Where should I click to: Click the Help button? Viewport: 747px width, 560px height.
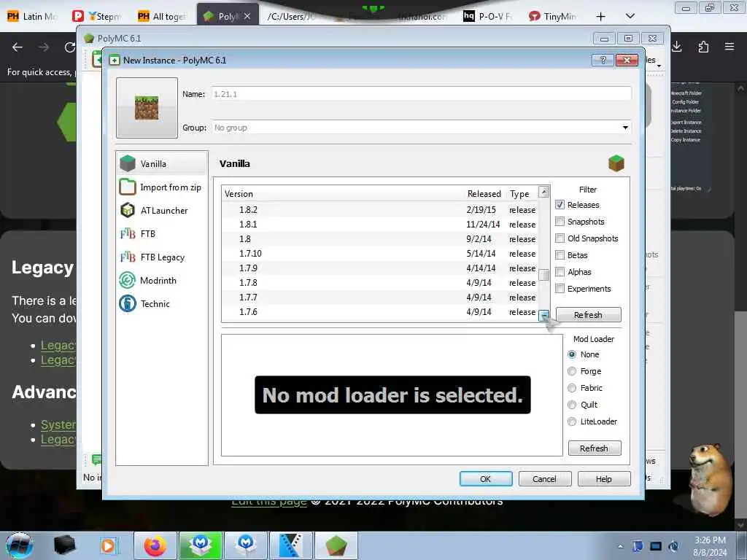(603, 479)
